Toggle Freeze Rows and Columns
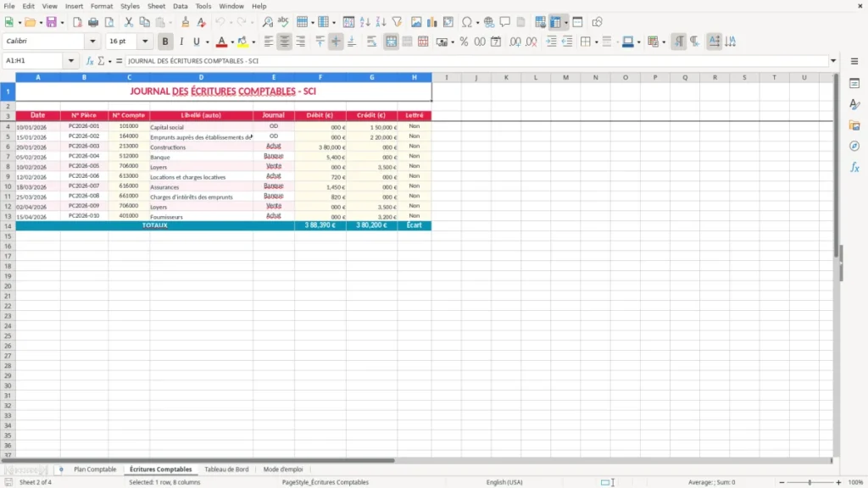This screenshot has width=868, height=488. pos(555,22)
